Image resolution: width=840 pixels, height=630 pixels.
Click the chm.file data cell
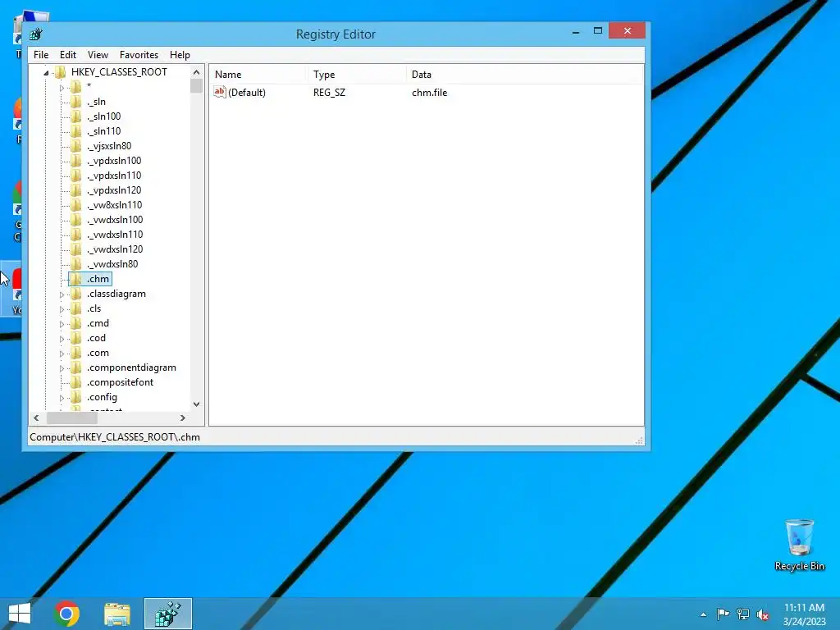[x=430, y=93]
